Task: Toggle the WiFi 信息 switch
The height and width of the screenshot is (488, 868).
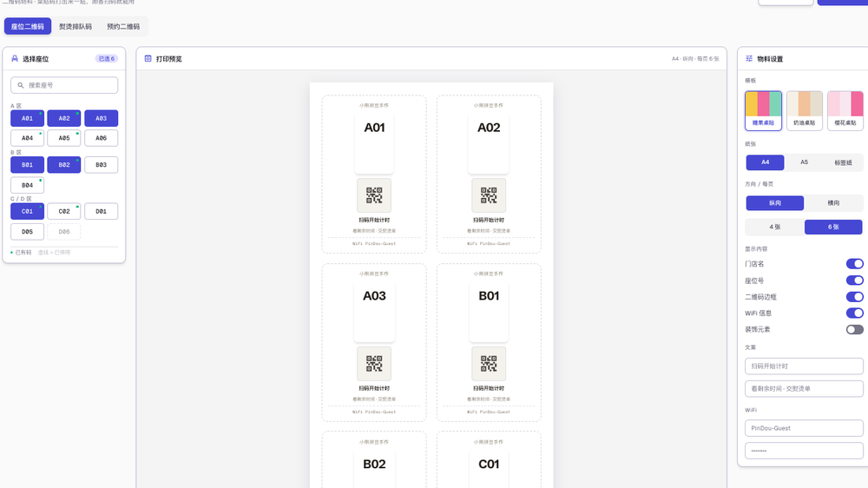Action: [854, 313]
